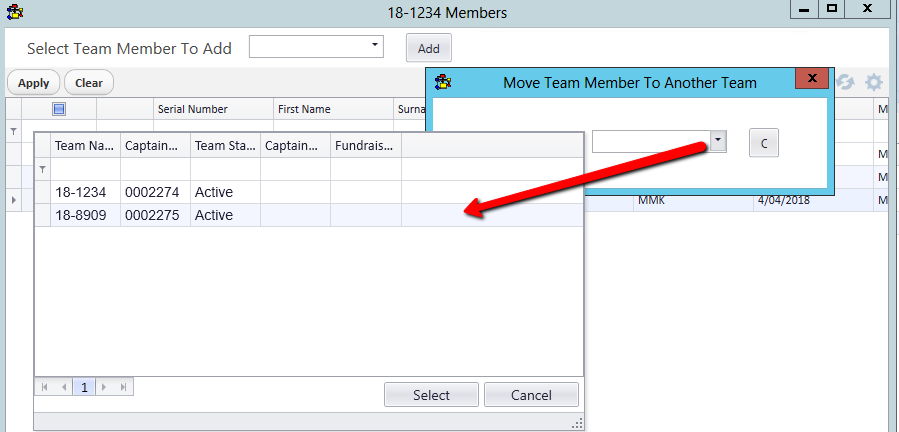The image size is (899, 432).
Task: Go to last page in the pager
Action: pos(123,386)
